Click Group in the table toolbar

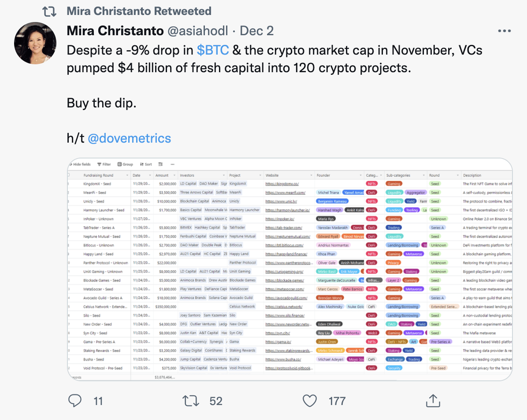coord(126,164)
